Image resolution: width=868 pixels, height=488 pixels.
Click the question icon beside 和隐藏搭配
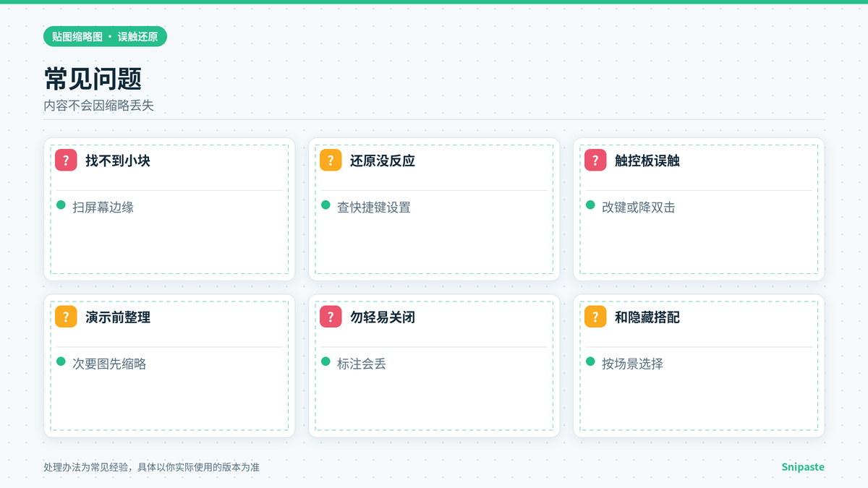click(595, 317)
